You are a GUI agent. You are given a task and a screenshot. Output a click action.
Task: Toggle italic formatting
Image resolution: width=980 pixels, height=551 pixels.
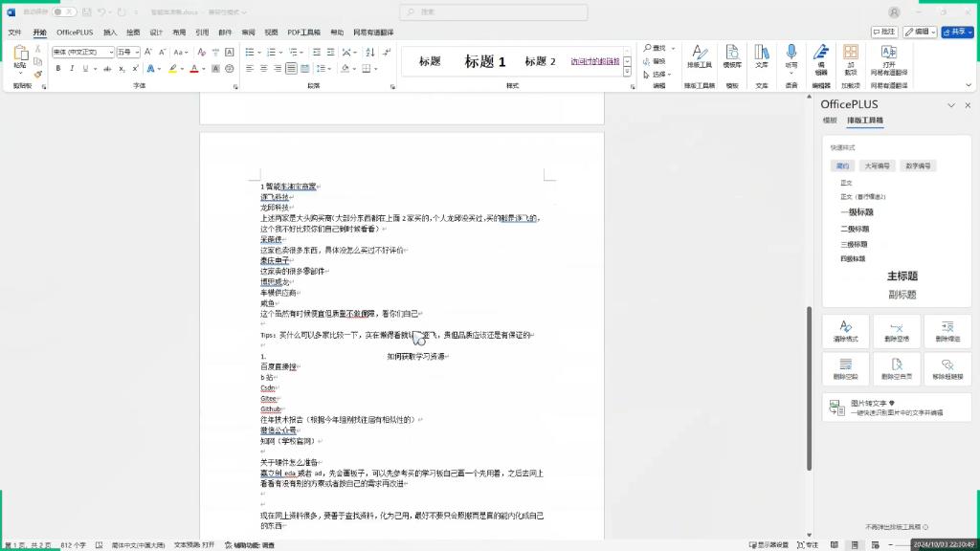coord(72,69)
